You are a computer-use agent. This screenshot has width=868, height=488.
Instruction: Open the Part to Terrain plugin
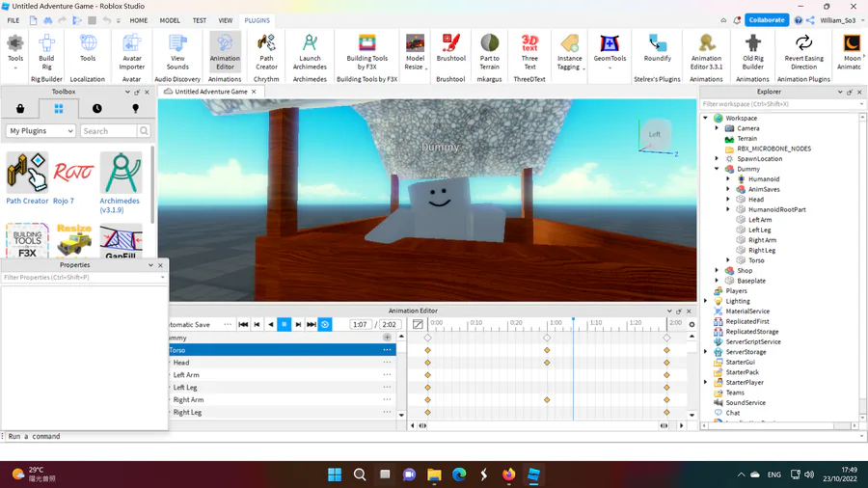pos(489,52)
